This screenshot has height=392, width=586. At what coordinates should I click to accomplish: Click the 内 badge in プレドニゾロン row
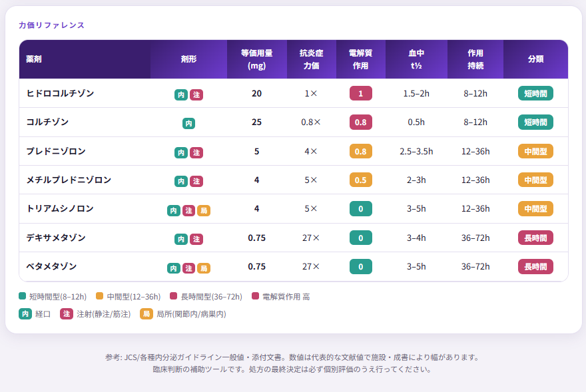(181, 152)
